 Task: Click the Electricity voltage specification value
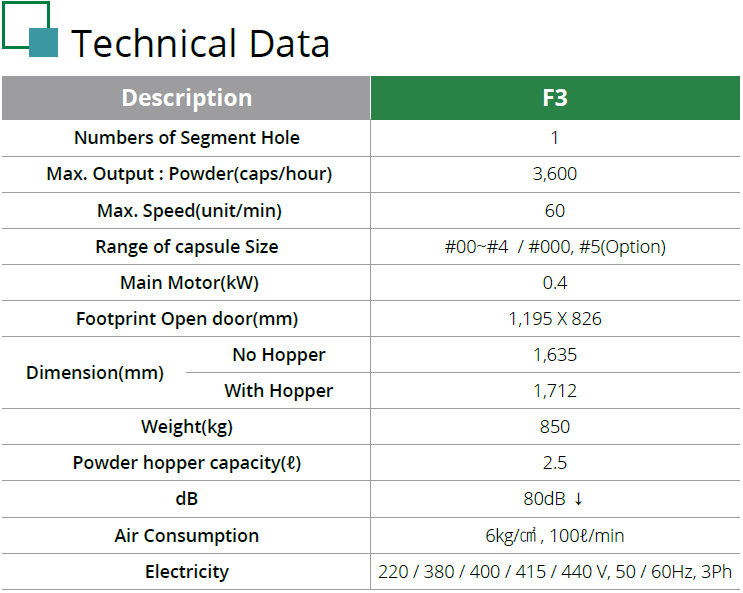click(555, 572)
